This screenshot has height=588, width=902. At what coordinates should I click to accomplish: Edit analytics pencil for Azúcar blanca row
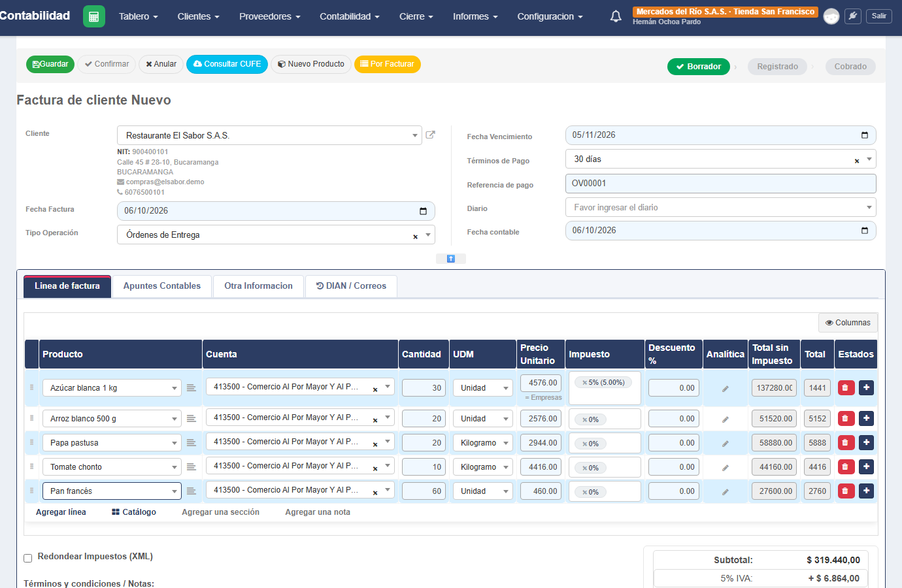(726, 389)
